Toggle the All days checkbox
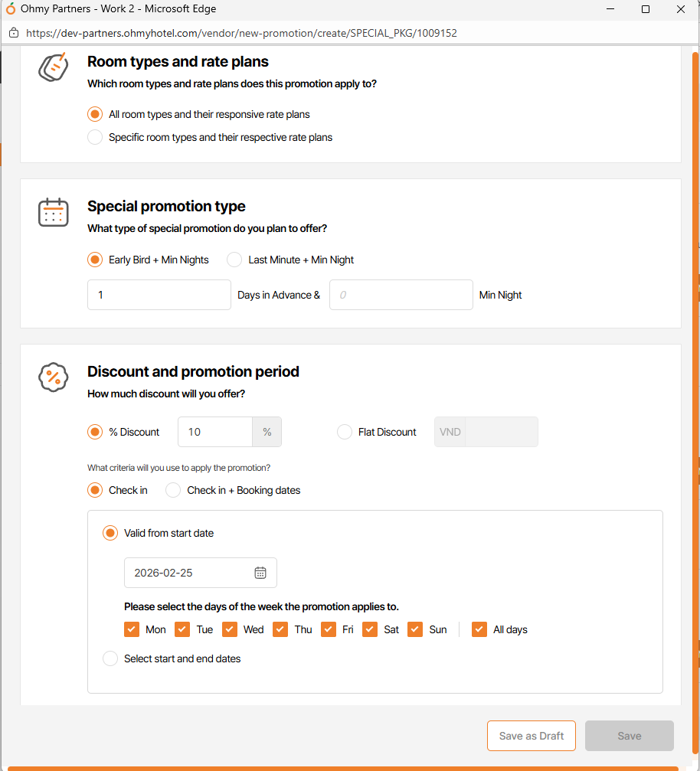The height and width of the screenshot is (771, 700). click(x=479, y=629)
